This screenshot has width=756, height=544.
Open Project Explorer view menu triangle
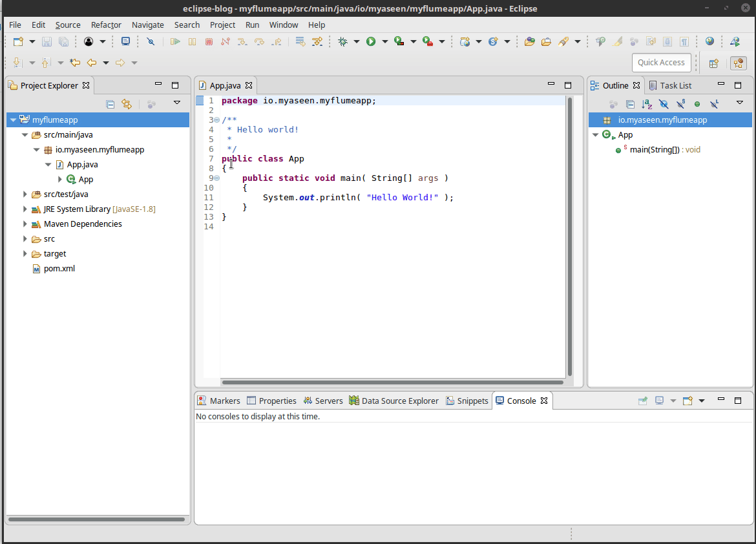(177, 102)
